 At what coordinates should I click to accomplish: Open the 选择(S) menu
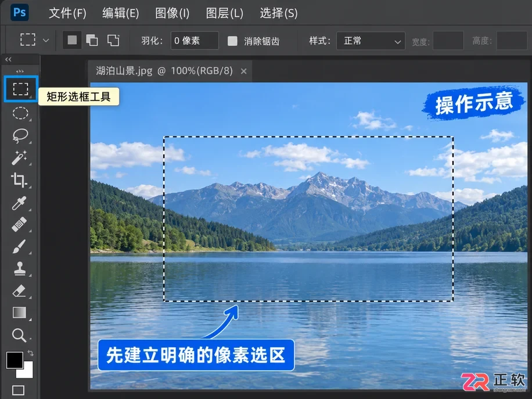click(x=279, y=13)
